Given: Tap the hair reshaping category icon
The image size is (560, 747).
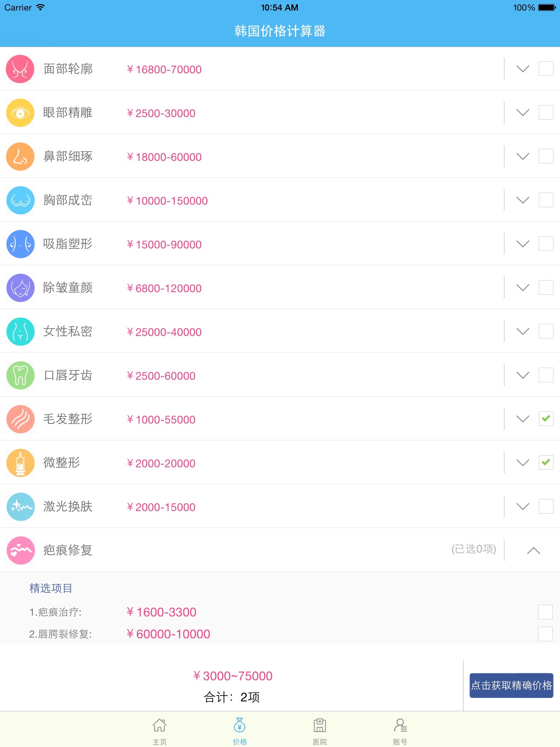Looking at the screenshot, I should (x=20, y=419).
